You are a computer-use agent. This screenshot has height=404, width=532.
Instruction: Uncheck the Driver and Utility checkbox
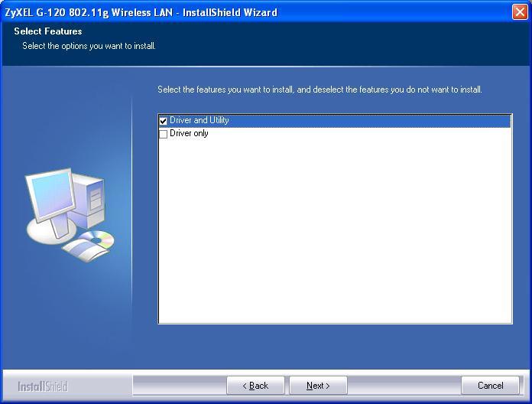[164, 121]
